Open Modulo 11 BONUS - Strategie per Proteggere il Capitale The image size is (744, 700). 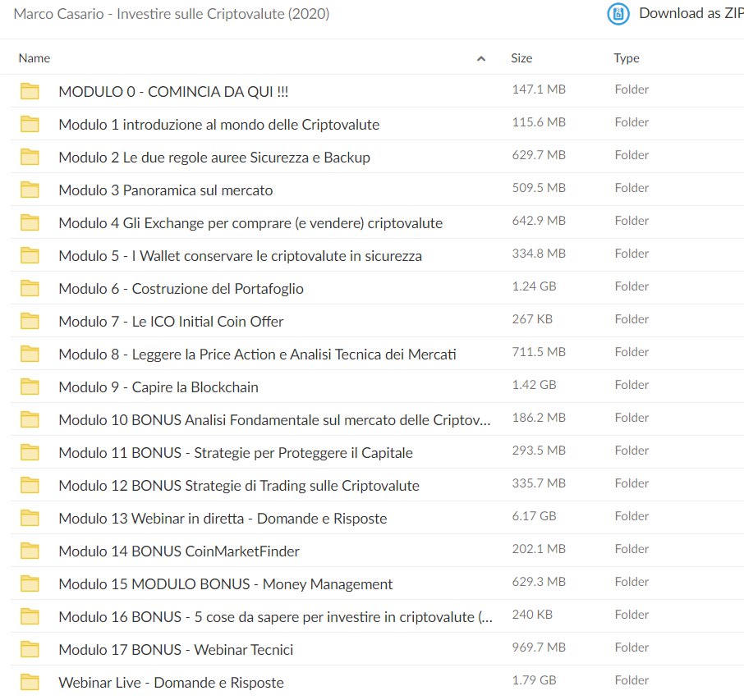coord(236,452)
